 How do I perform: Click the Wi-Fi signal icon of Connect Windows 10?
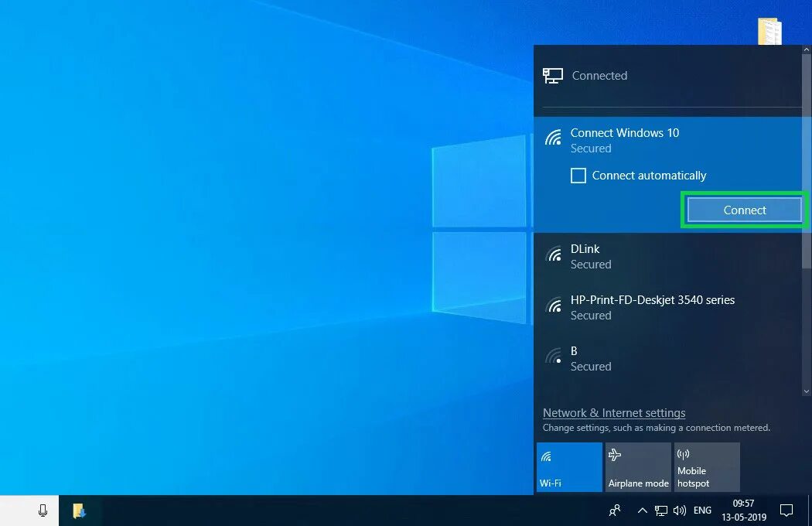[554, 138]
